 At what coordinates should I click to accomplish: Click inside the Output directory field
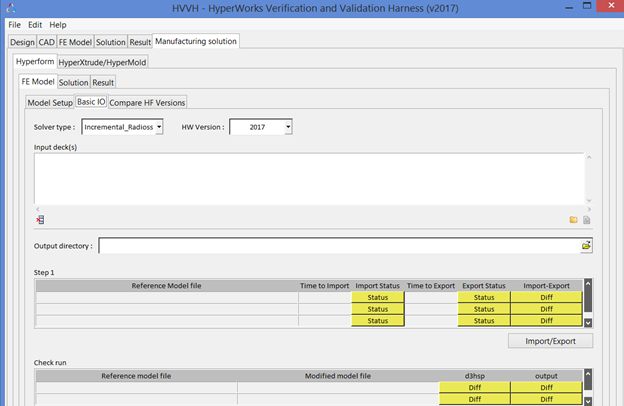[x=338, y=245]
